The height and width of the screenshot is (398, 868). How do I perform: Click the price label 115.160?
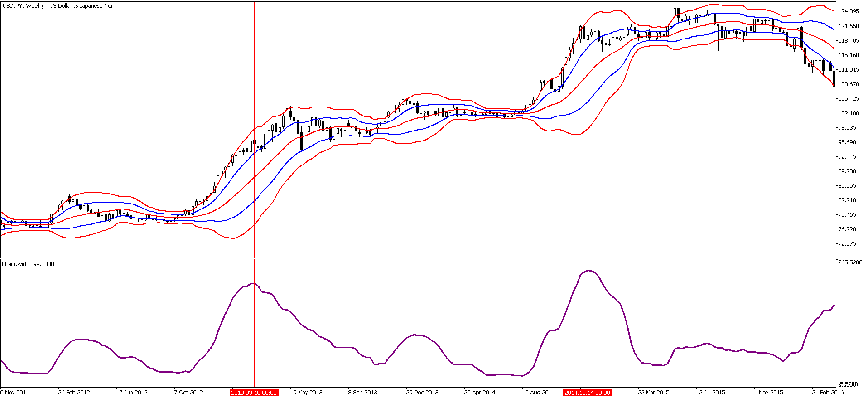(x=849, y=55)
